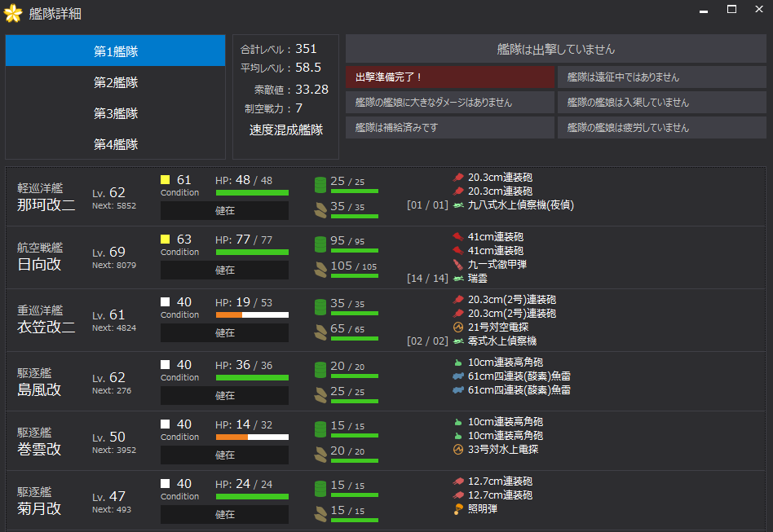Click Naka's yellow condition square
Image resolution: width=773 pixels, height=532 pixels.
[x=166, y=180]
